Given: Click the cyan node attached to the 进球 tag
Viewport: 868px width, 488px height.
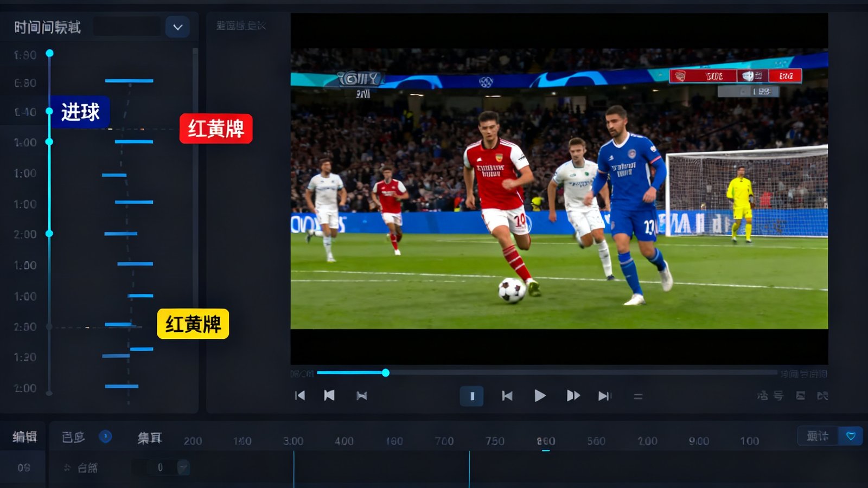Looking at the screenshot, I should (49, 111).
